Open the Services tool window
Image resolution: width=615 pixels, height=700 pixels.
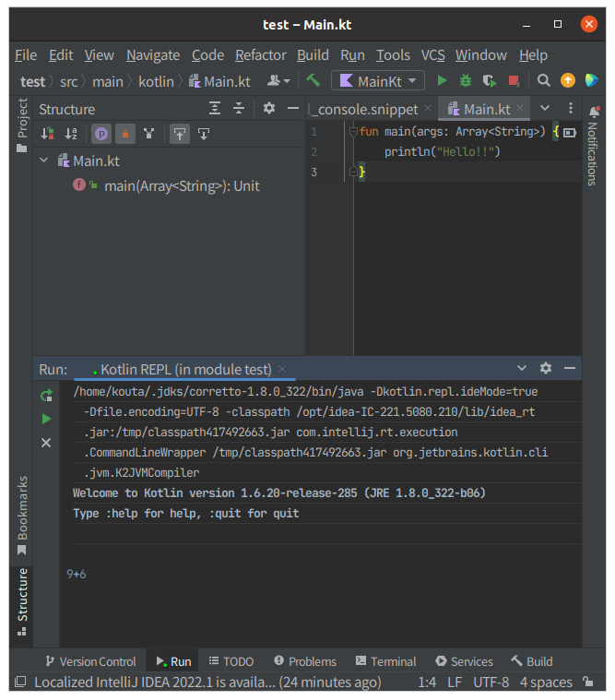pos(465,661)
